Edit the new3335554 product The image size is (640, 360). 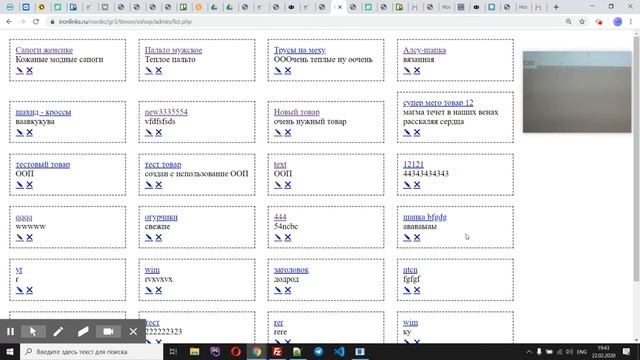pyautogui.click(x=149, y=132)
